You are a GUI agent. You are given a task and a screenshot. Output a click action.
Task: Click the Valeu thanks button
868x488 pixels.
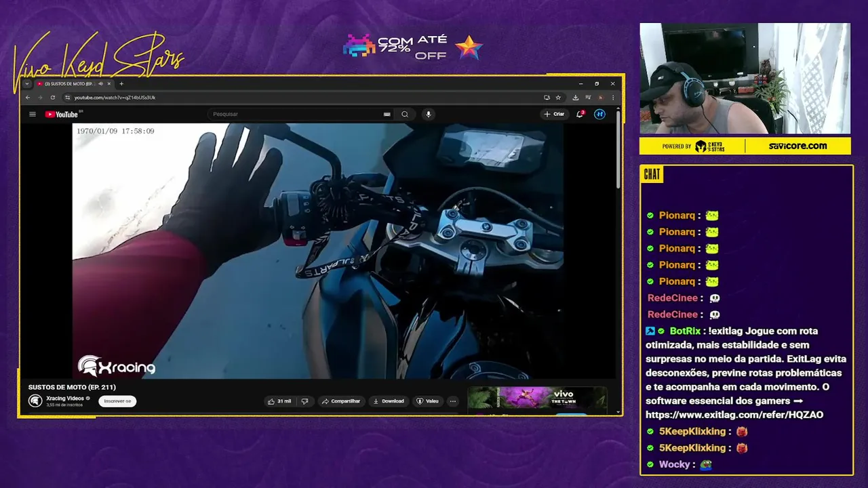427,401
